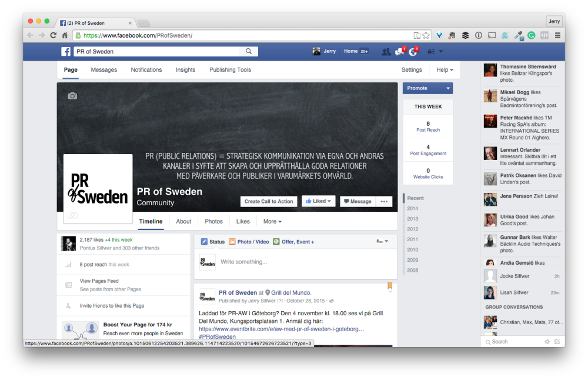Click the 1Password circle extension icon
Image resolution: width=588 pixels, height=380 pixels.
point(479,35)
